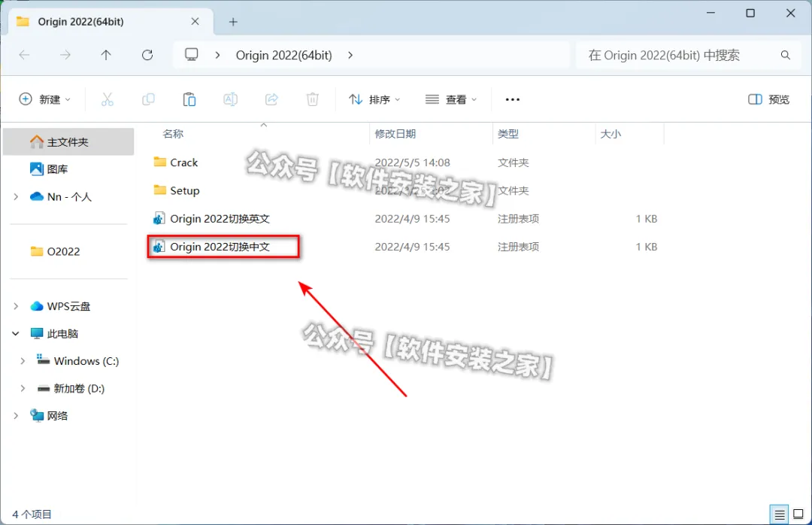The width and height of the screenshot is (812, 525).
Task: Click Origin 2022(64bit) breadcrumb in address bar
Action: pyautogui.click(x=283, y=55)
